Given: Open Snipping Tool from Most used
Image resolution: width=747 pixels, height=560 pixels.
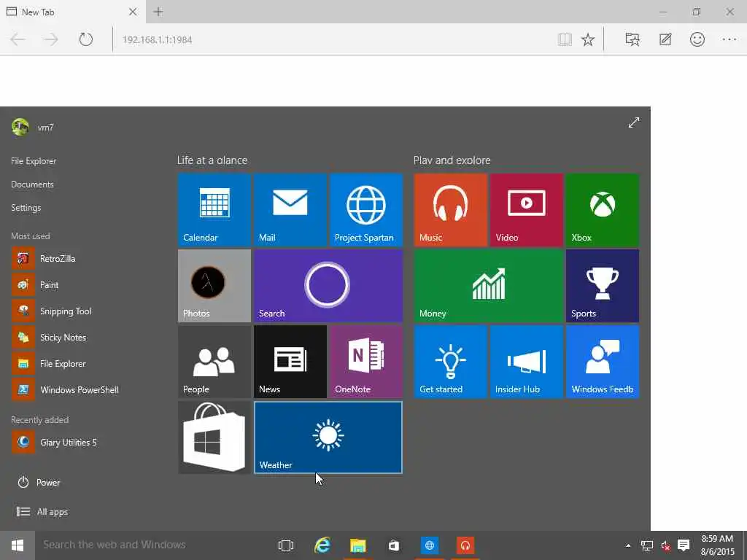Looking at the screenshot, I should [52, 311].
